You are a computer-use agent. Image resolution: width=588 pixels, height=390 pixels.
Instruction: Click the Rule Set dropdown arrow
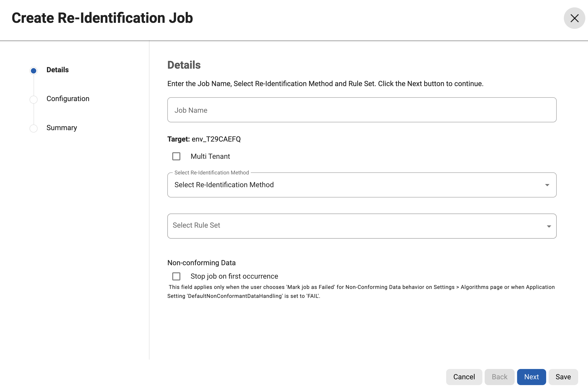click(x=549, y=226)
